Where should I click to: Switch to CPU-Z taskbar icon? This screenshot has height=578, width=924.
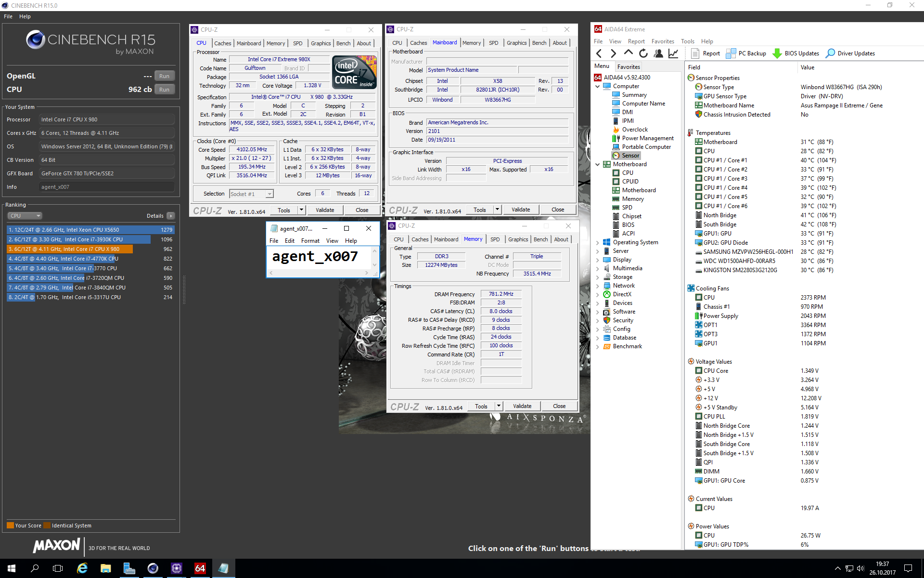point(177,568)
